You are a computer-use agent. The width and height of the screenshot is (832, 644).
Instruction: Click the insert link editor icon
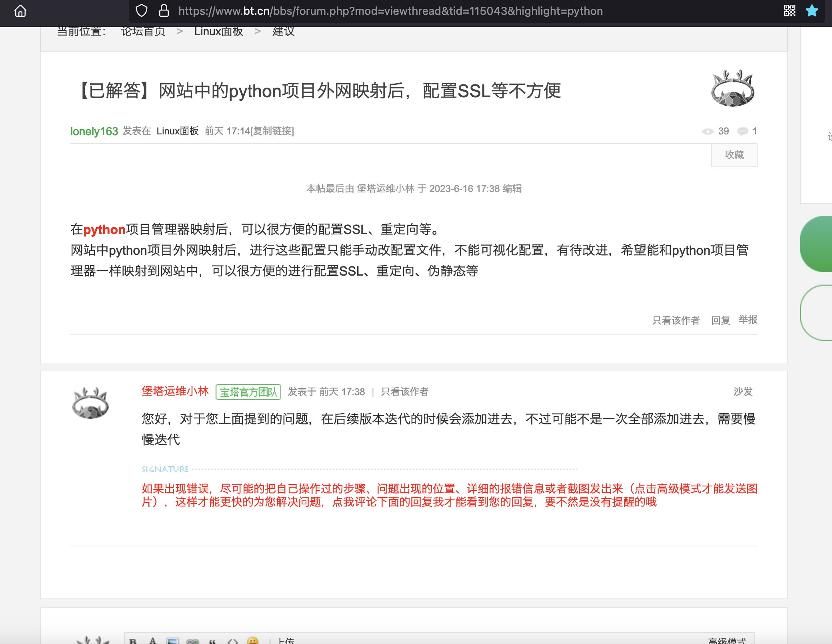tap(193, 641)
